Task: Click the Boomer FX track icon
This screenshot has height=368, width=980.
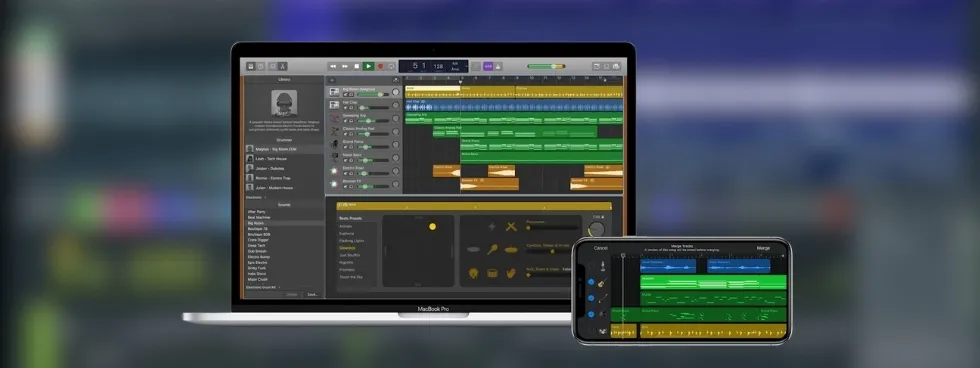Action: [334, 184]
